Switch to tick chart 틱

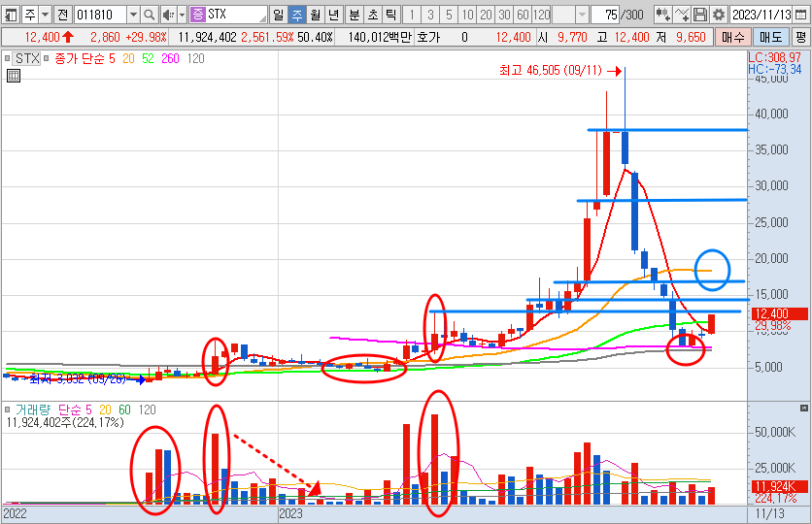click(x=391, y=15)
